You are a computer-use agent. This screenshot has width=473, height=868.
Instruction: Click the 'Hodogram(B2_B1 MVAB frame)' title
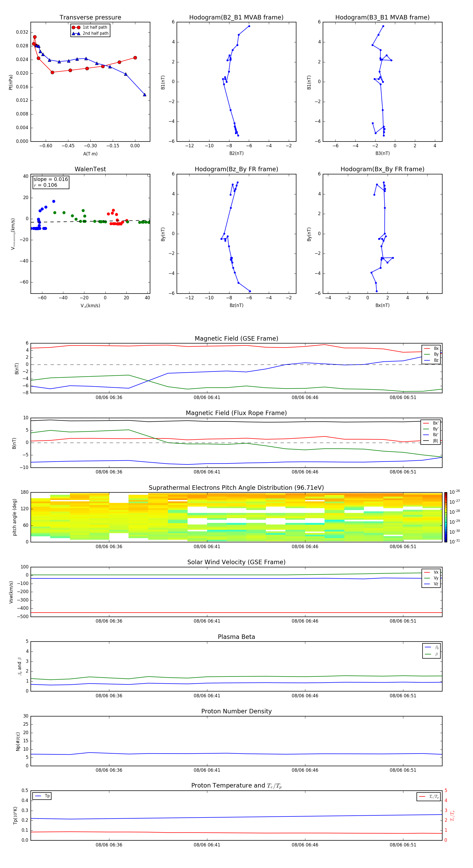point(236,17)
